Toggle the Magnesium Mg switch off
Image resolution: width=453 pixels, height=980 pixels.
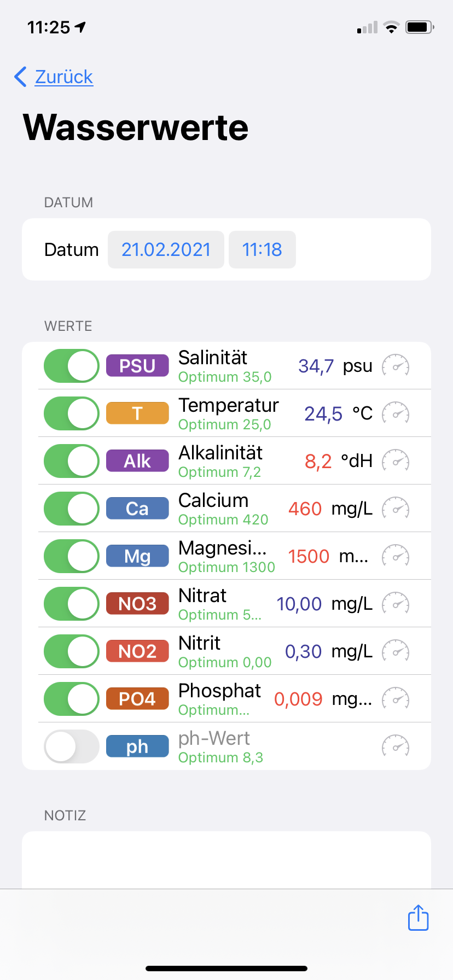pos(72,556)
